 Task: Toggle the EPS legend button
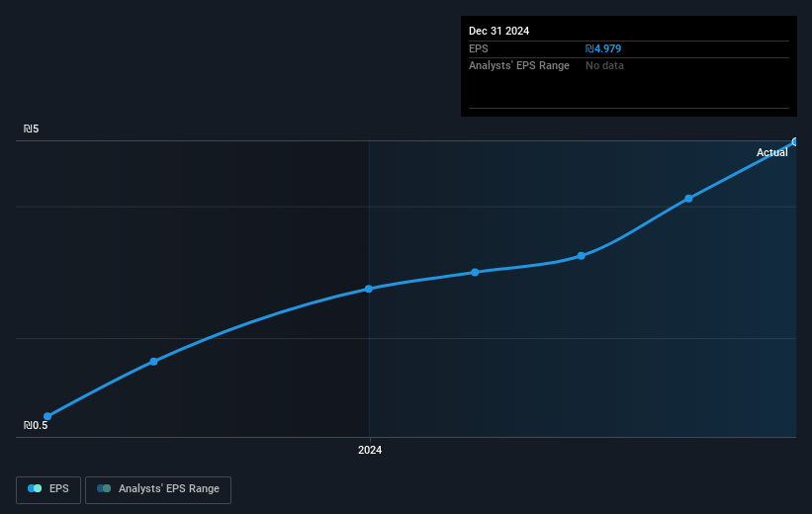tap(48, 489)
